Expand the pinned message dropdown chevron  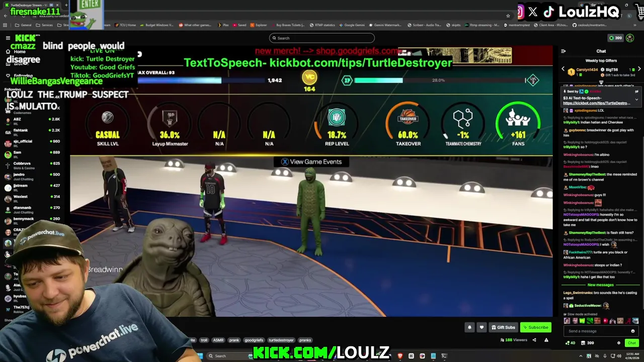tap(636, 100)
